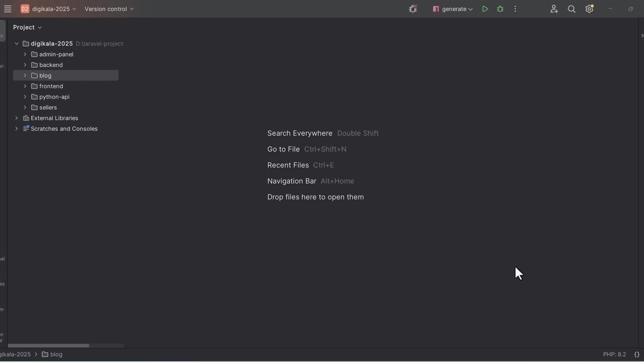Viewport: 644px width, 362px height.
Task: Click the braces icon in status bar
Action: pos(637,354)
